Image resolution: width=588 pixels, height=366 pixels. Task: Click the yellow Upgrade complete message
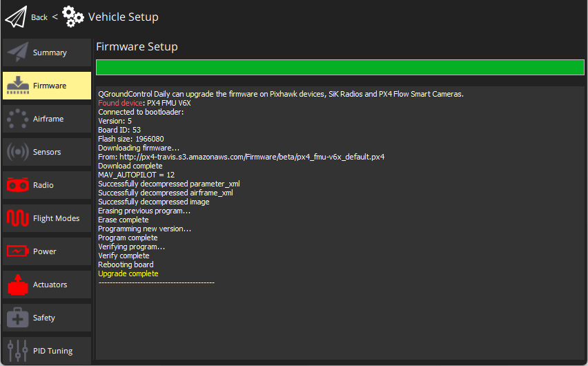128,273
